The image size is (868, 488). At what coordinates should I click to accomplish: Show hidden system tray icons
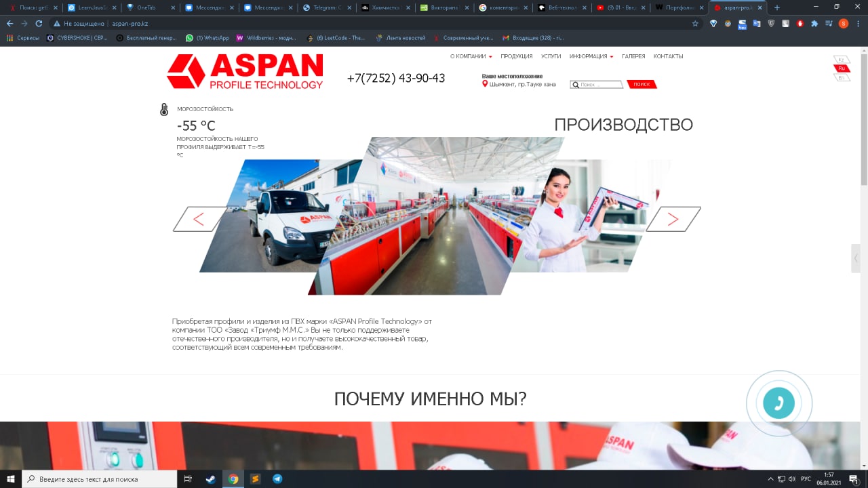tap(770, 479)
